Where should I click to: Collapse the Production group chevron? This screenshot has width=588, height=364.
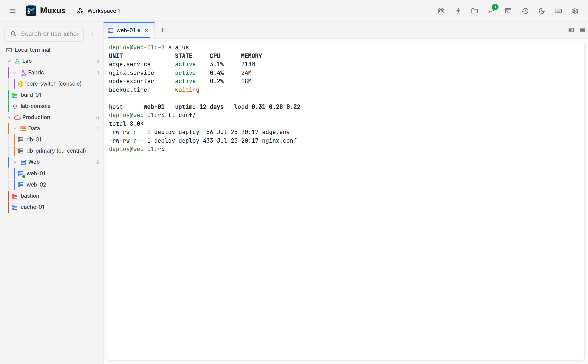click(9, 117)
